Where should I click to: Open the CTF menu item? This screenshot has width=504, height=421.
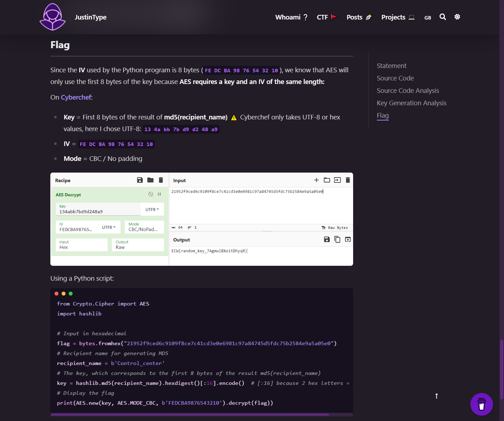(327, 17)
